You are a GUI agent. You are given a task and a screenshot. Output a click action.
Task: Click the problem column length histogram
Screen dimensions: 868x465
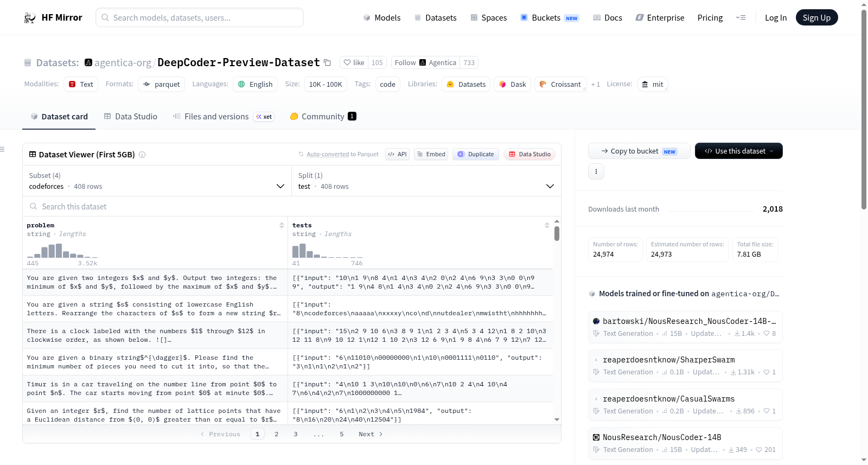pyautogui.click(x=62, y=251)
